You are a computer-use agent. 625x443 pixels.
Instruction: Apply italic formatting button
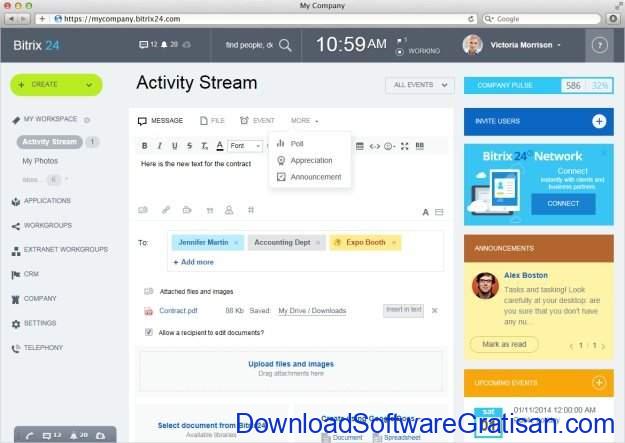[x=159, y=146]
